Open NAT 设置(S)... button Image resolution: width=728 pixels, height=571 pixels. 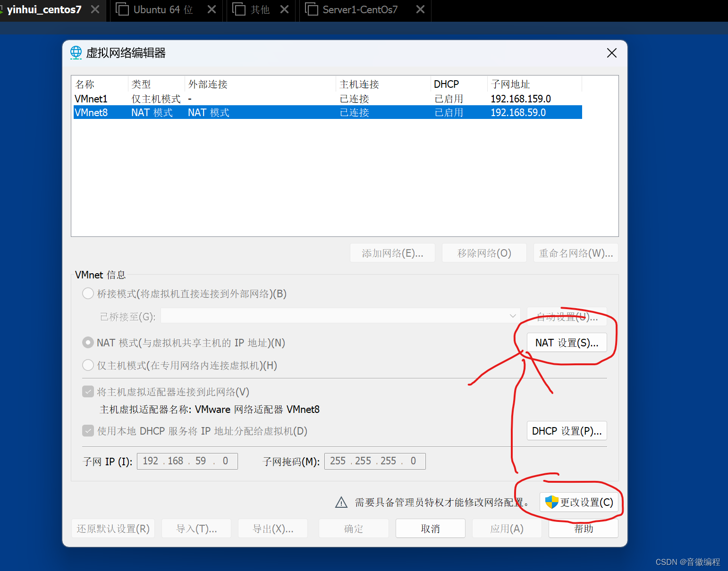[x=567, y=343]
